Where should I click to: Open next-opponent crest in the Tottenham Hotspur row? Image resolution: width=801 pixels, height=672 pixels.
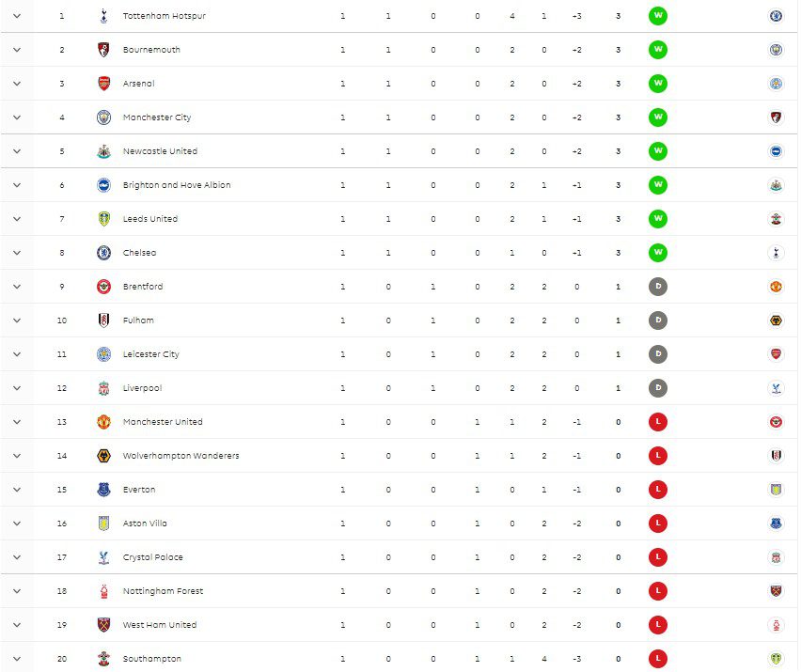tap(776, 16)
